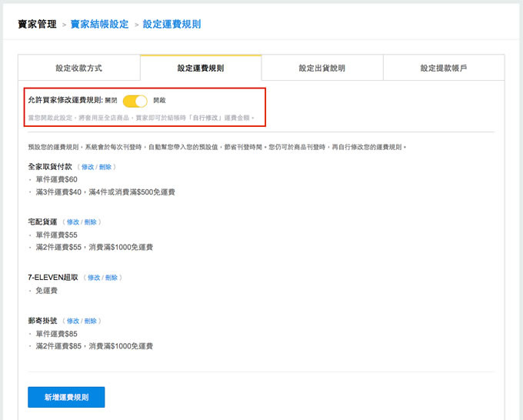The height and width of the screenshot is (420, 523).
Task: Edit the 7-ELEVEN超取 shipping rule
Action: [94, 278]
